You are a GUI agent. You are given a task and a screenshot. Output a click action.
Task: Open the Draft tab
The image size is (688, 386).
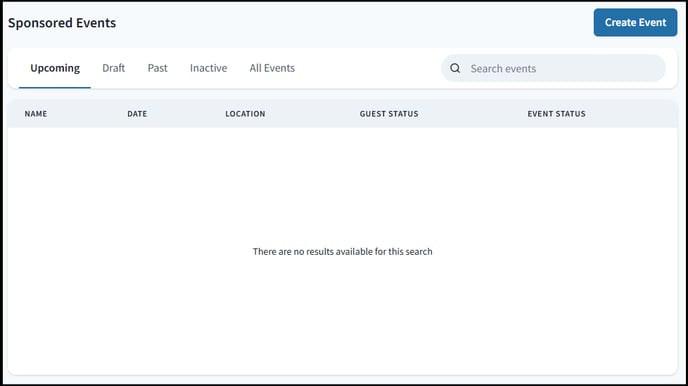click(114, 68)
